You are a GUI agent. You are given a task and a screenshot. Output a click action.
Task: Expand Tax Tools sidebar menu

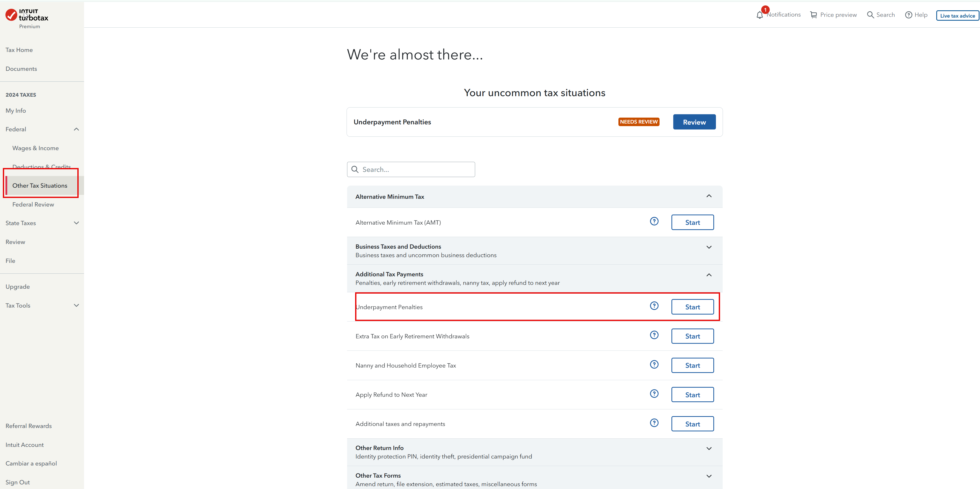tap(76, 305)
